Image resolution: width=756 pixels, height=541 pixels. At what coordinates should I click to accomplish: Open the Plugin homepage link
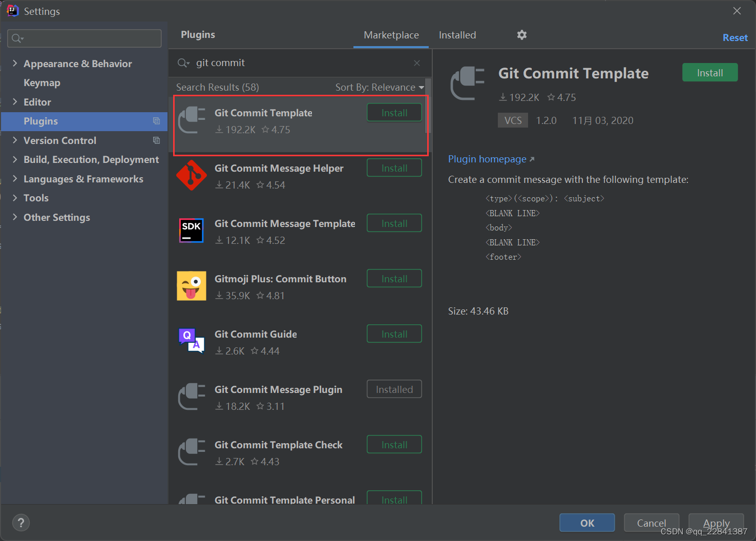[491, 159]
